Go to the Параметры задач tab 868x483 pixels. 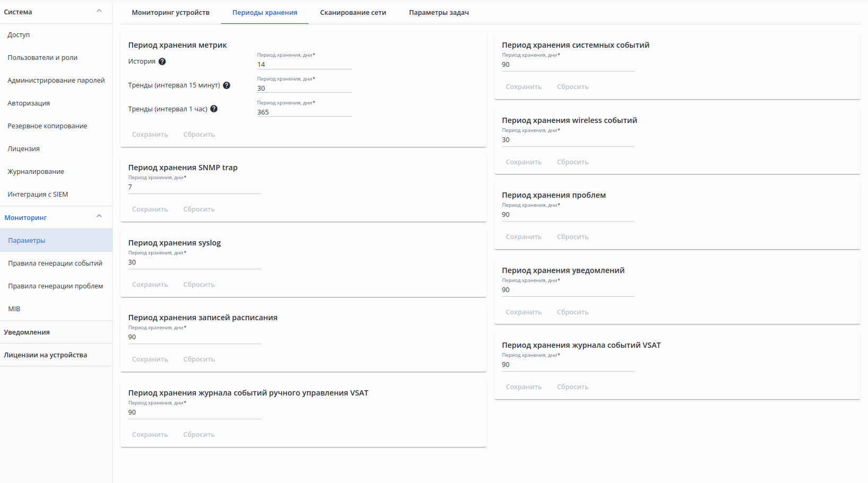439,13
